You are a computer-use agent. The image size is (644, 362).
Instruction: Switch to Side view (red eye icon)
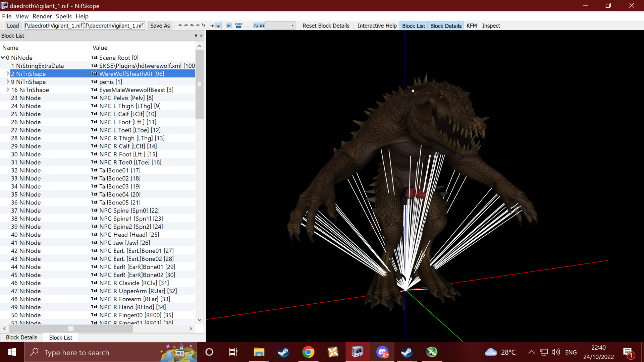tap(192, 25)
